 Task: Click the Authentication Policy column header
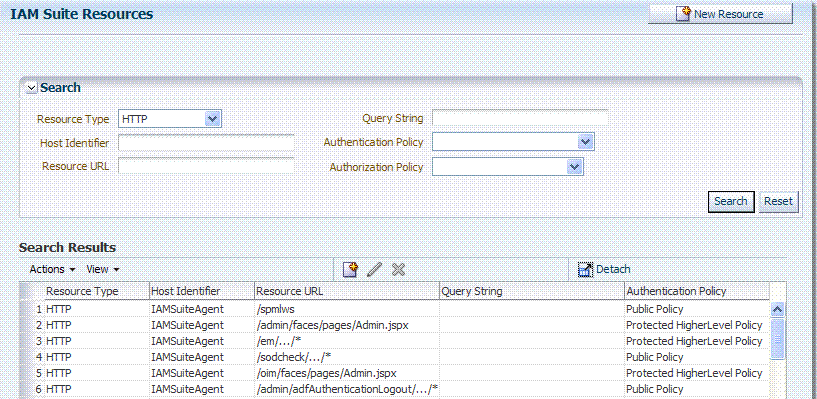pos(697,291)
